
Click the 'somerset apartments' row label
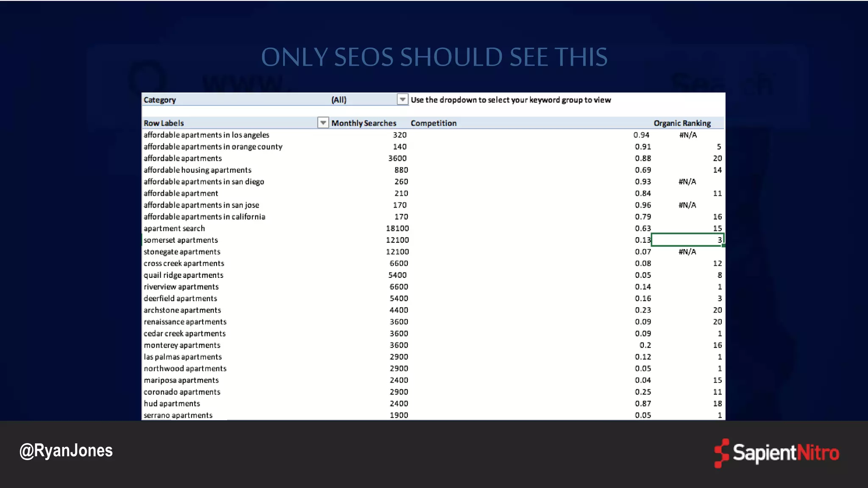click(181, 240)
